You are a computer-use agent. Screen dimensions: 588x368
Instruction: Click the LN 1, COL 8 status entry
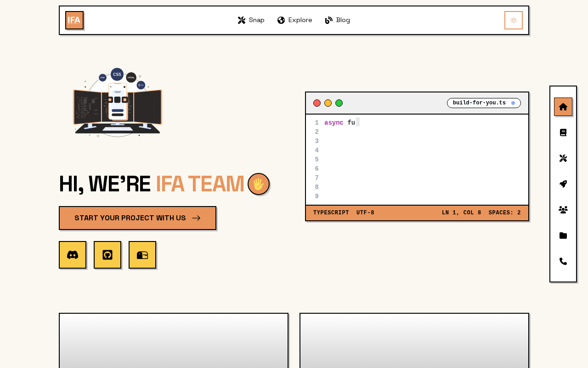point(462,213)
